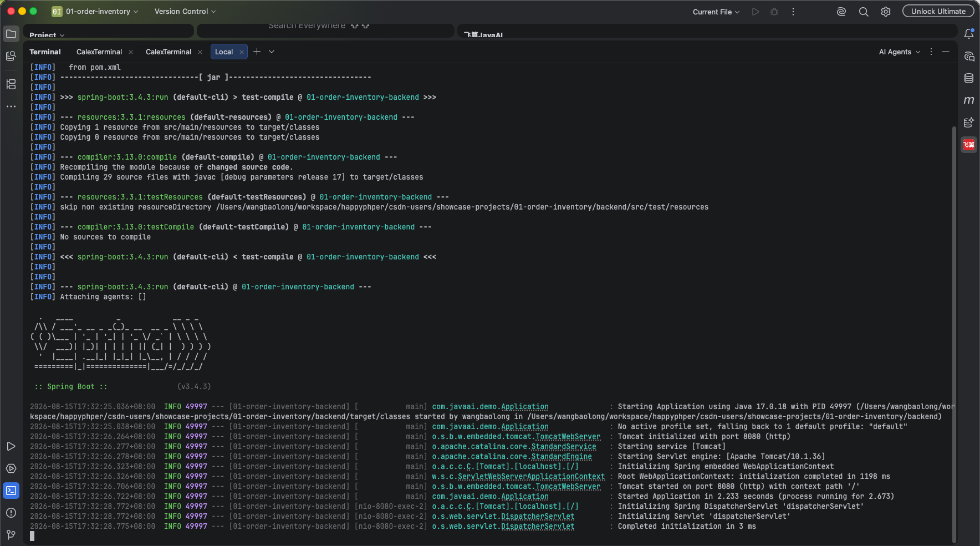980x546 pixels.
Task: Open the ServletWebServerApplicationContext class link
Action: pyautogui.click(x=531, y=477)
